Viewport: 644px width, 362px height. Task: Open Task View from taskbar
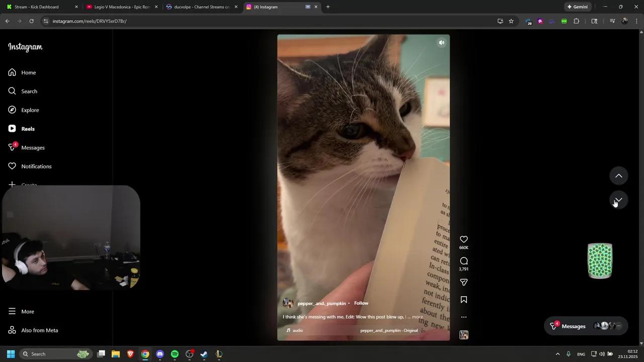(101, 354)
